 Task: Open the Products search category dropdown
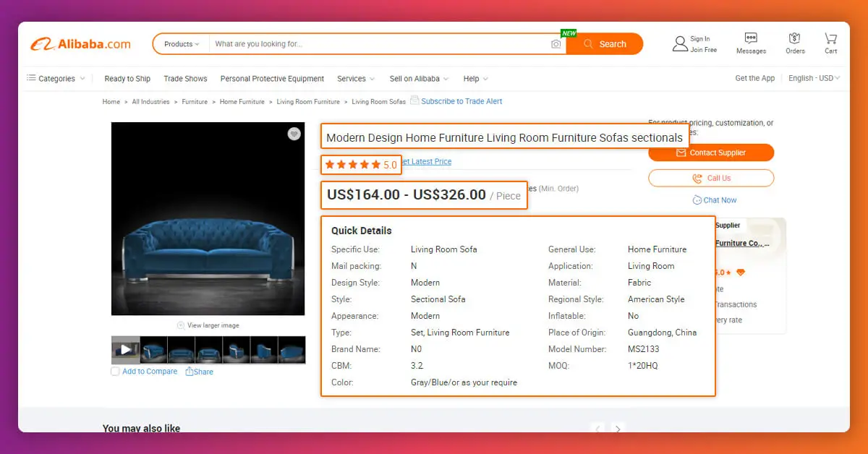click(181, 44)
